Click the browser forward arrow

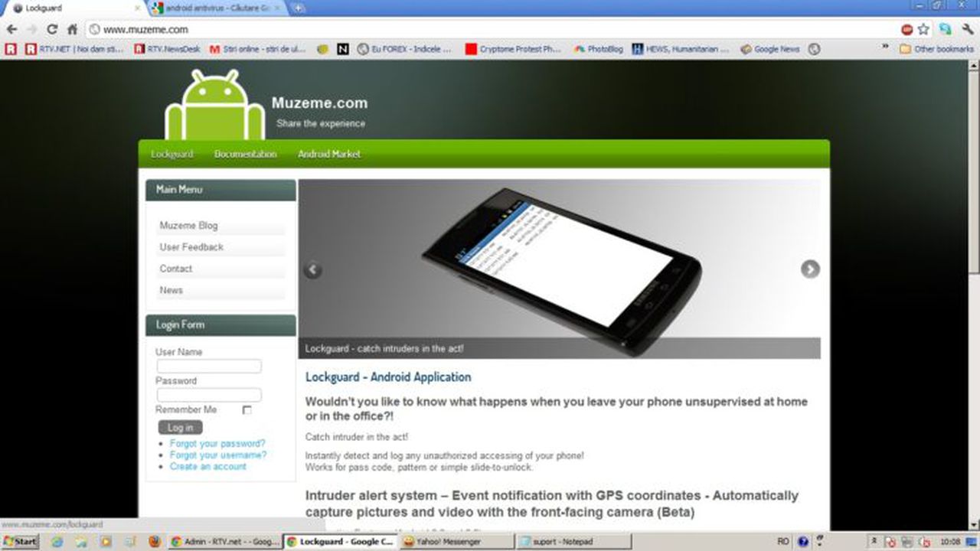click(x=31, y=29)
